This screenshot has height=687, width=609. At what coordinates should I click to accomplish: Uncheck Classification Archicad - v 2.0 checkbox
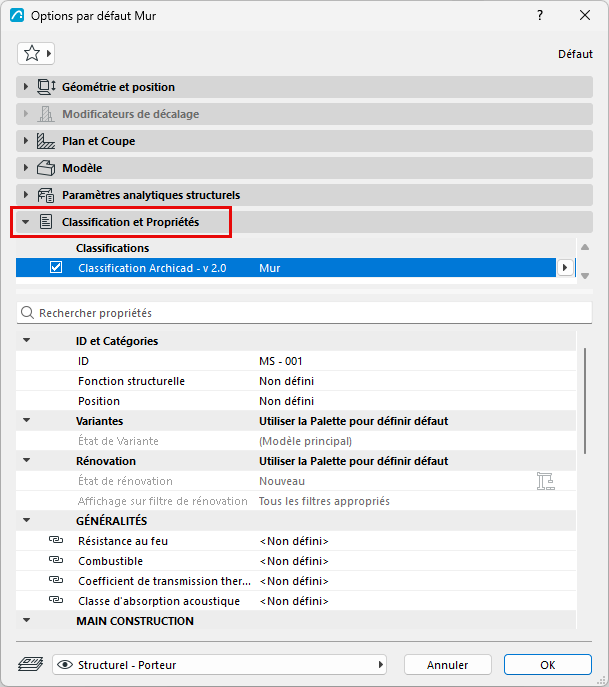tap(56, 267)
